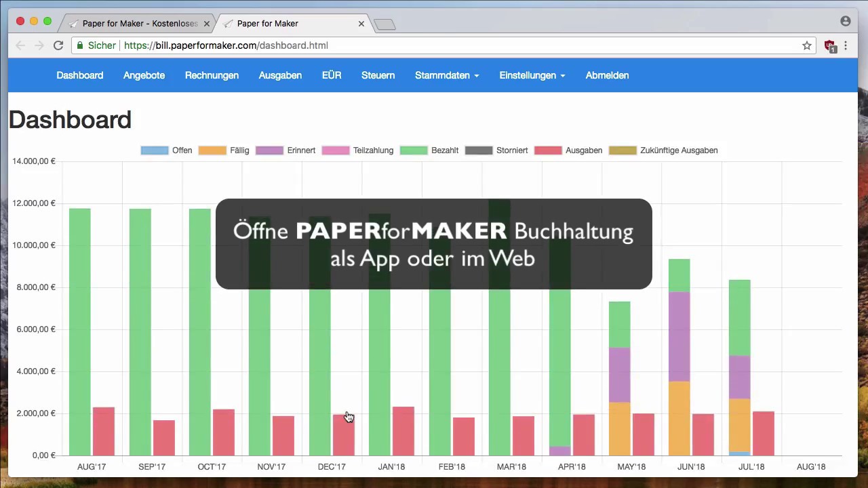868x488 pixels.
Task: Click the browser forward arrow
Action: click(x=39, y=45)
